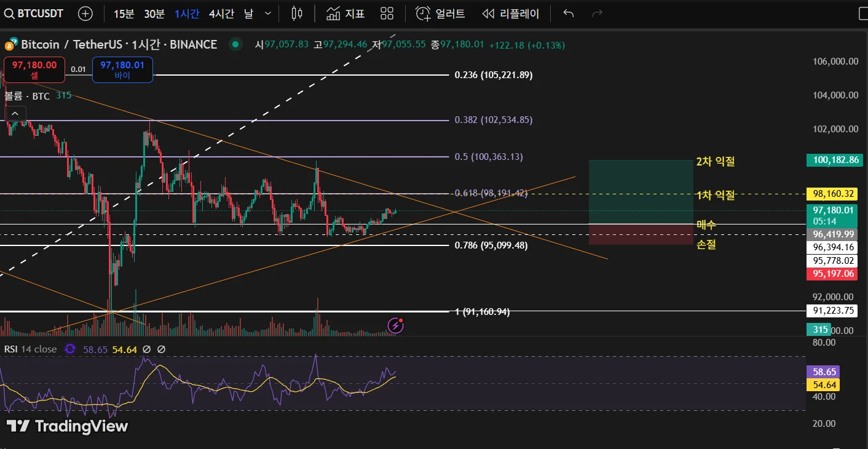
Task: Click the plus icon to add a compare symbol
Action: pos(85,13)
